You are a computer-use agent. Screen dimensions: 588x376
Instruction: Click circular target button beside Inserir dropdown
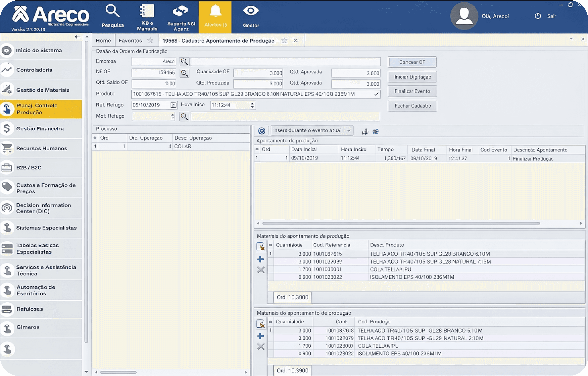(x=262, y=131)
